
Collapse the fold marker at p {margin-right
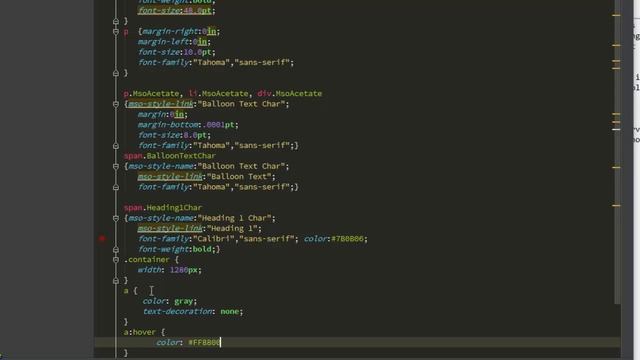pyautogui.click(x=116, y=31)
